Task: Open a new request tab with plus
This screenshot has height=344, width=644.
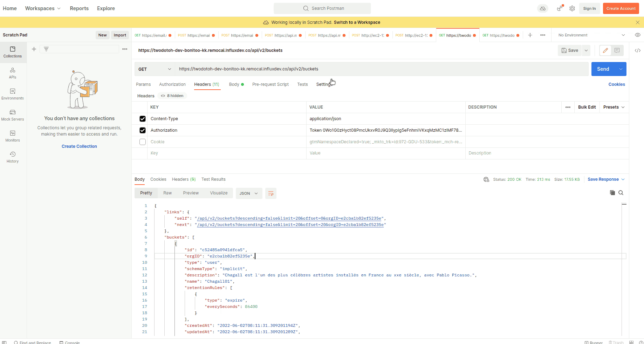Action: coord(530,35)
